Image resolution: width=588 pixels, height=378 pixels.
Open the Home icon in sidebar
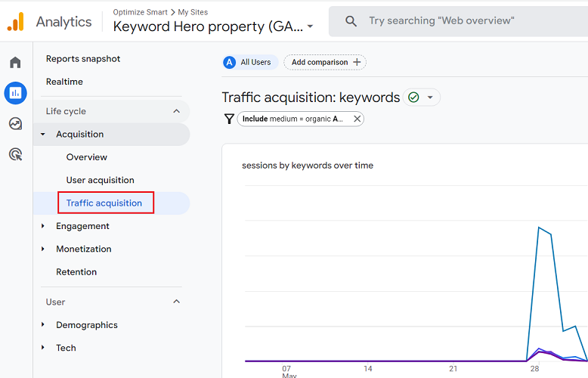pos(15,62)
